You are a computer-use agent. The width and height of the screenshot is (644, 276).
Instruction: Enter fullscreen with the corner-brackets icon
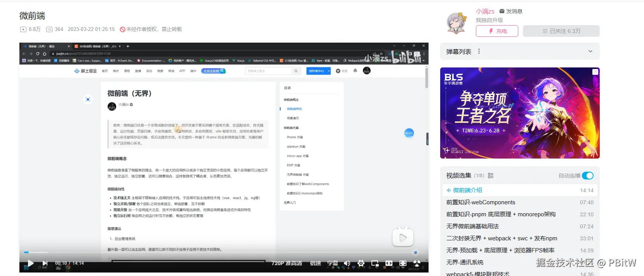(403, 263)
